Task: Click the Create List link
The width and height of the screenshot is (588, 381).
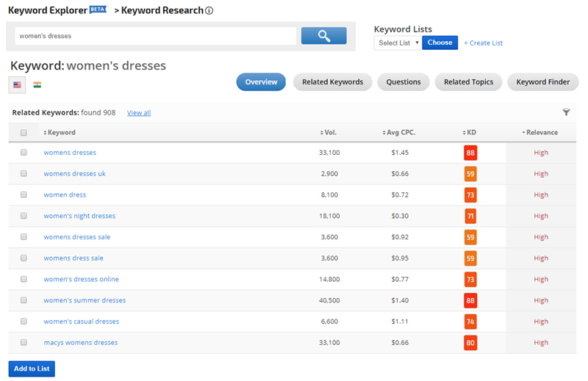Action: click(x=483, y=43)
